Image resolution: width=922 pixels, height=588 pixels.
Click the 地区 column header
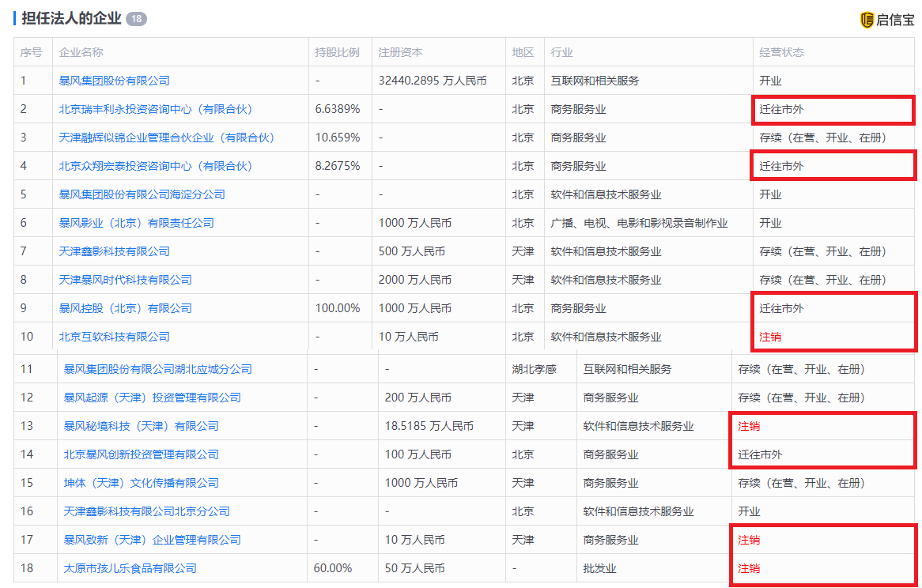[x=523, y=52]
